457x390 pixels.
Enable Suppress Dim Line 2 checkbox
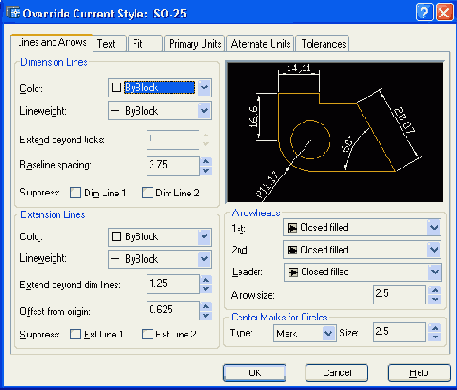tap(147, 193)
